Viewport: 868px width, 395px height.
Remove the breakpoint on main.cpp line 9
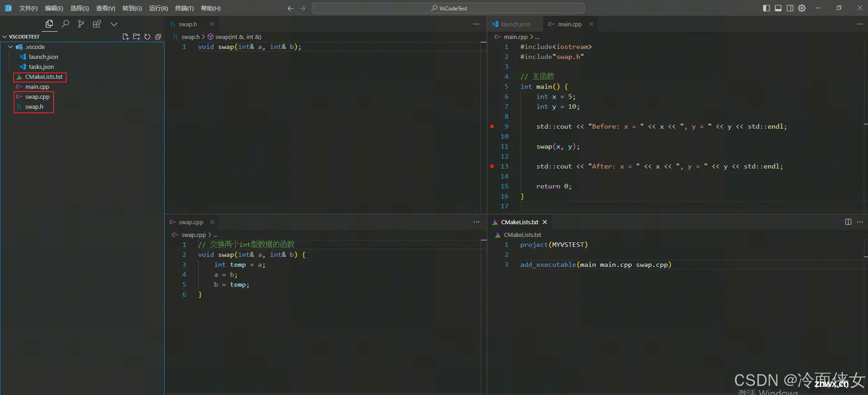coord(492,126)
